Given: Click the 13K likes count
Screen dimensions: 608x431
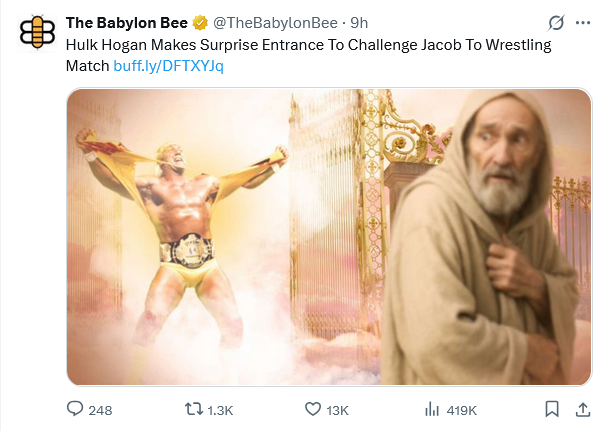Looking at the screenshot, I should pos(338,410).
